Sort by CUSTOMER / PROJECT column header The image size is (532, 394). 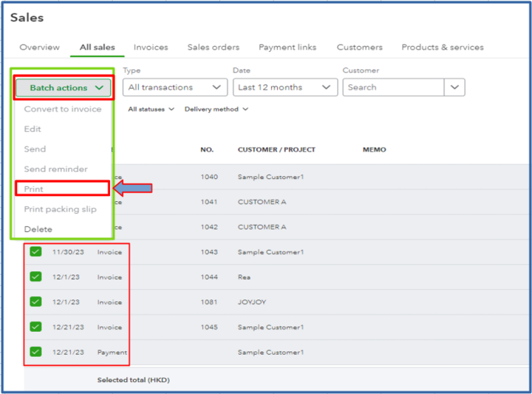coord(276,149)
